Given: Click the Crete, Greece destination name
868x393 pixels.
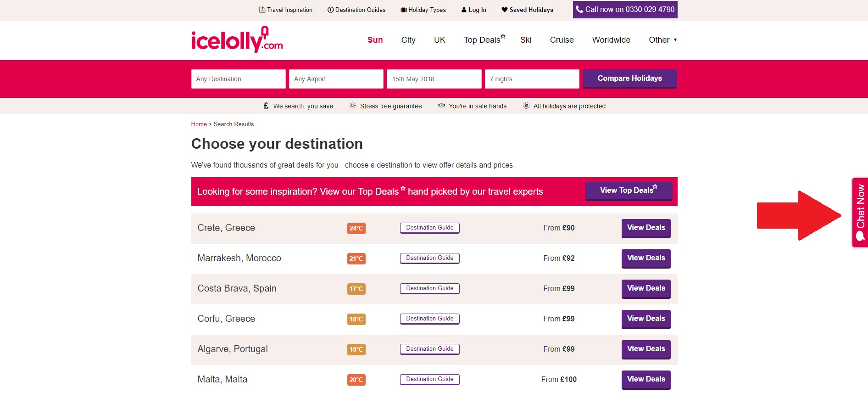Looking at the screenshot, I should [x=226, y=228].
